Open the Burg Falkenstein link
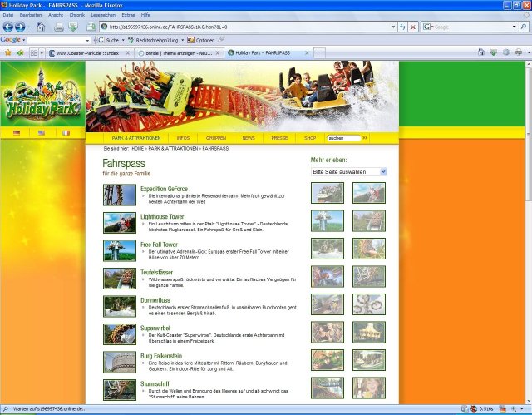The width and height of the screenshot is (532, 415). click(161, 356)
